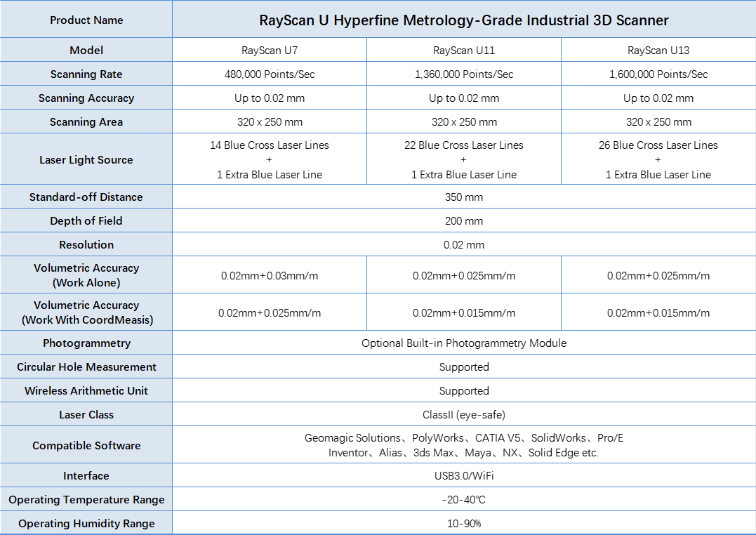Click the "Scanning Rate" row label
This screenshot has width=756, height=535.
[x=86, y=74]
